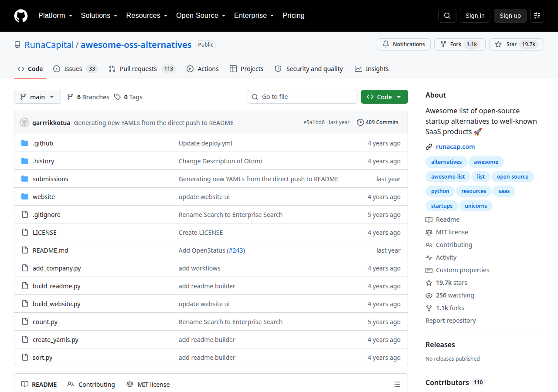Screen dimensions: 558x392
Task: Open the Pull requests tab
Action: [142, 69]
